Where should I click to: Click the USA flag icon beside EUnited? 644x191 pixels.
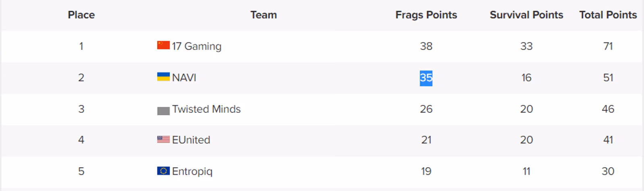click(x=163, y=139)
